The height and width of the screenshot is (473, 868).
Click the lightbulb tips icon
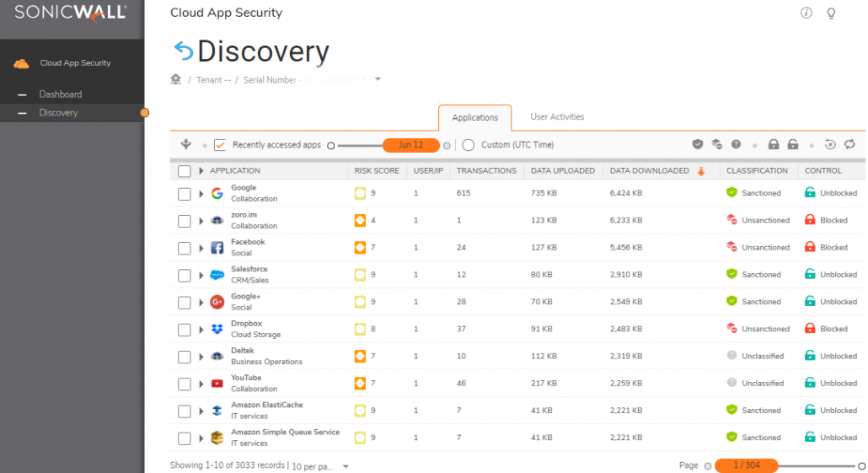(x=831, y=13)
